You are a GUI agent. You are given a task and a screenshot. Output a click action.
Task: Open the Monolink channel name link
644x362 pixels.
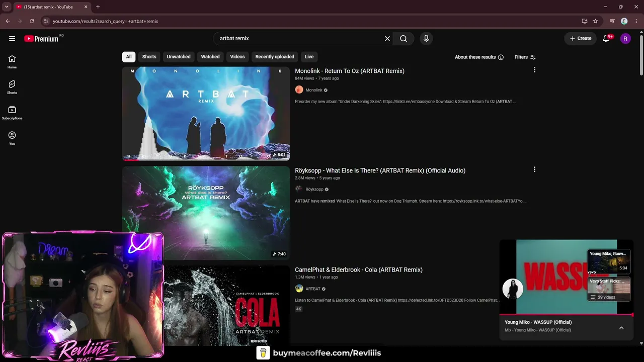click(x=314, y=90)
